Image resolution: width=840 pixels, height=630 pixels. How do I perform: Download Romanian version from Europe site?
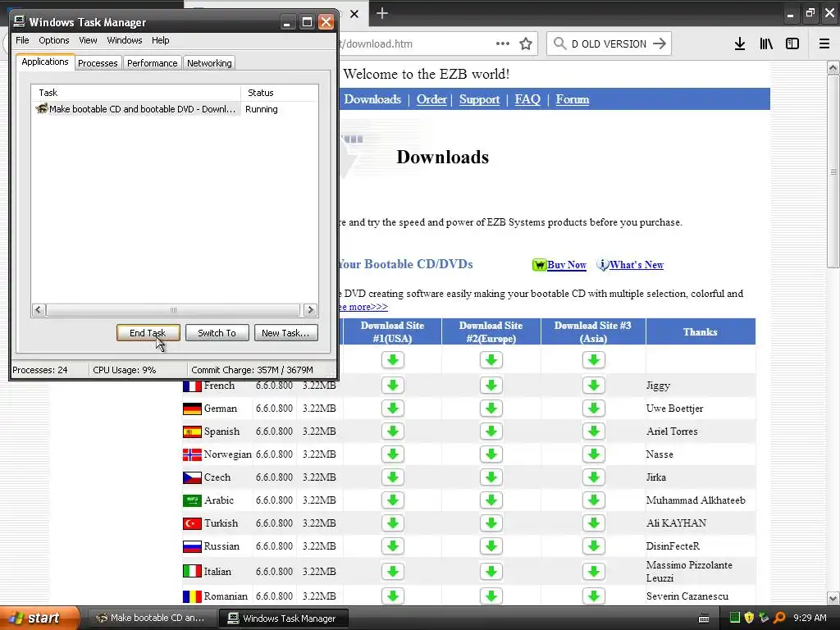(491, 596)
